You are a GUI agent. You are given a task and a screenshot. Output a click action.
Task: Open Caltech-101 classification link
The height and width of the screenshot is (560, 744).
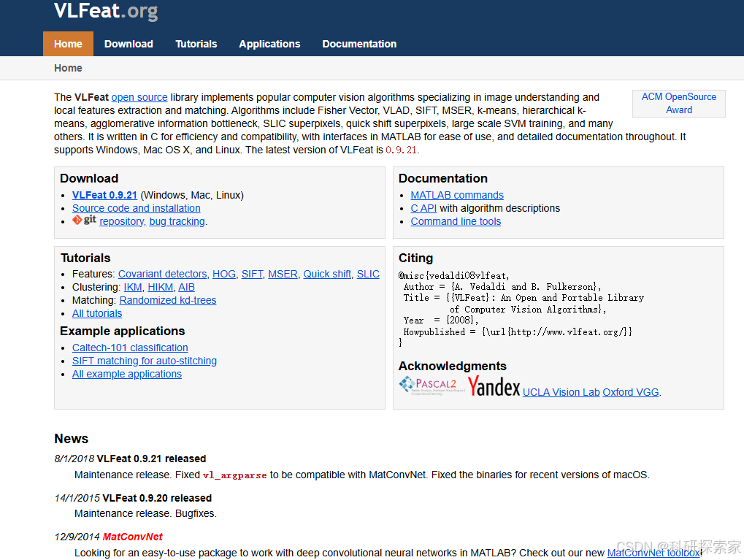coord(130,348)
